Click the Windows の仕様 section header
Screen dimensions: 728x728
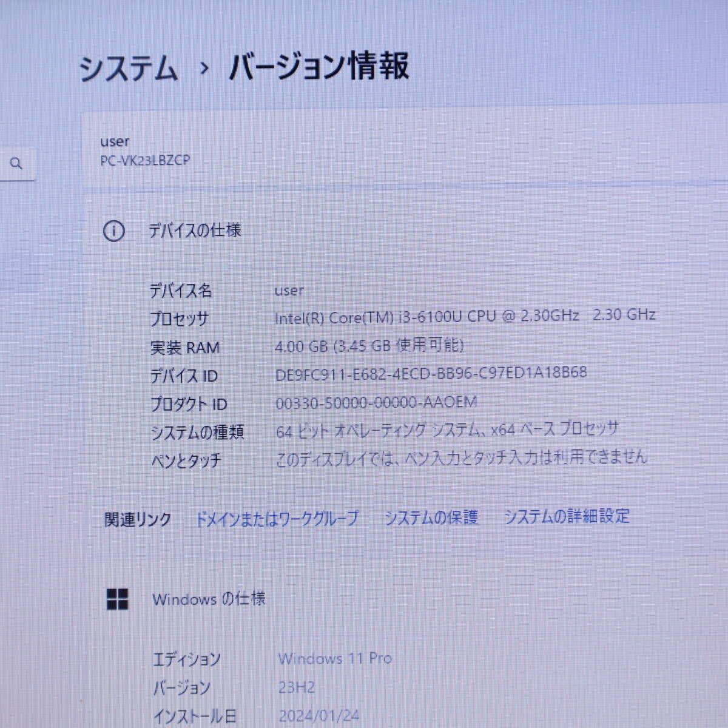click(x=209, y=599)
